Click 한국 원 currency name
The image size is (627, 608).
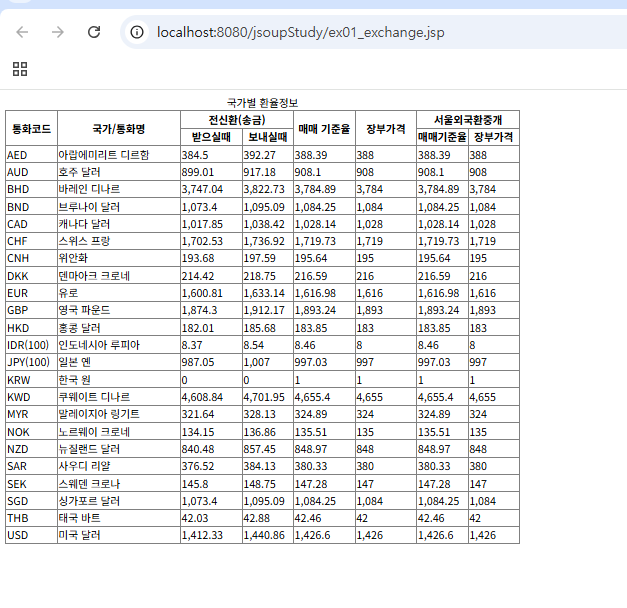75,380
